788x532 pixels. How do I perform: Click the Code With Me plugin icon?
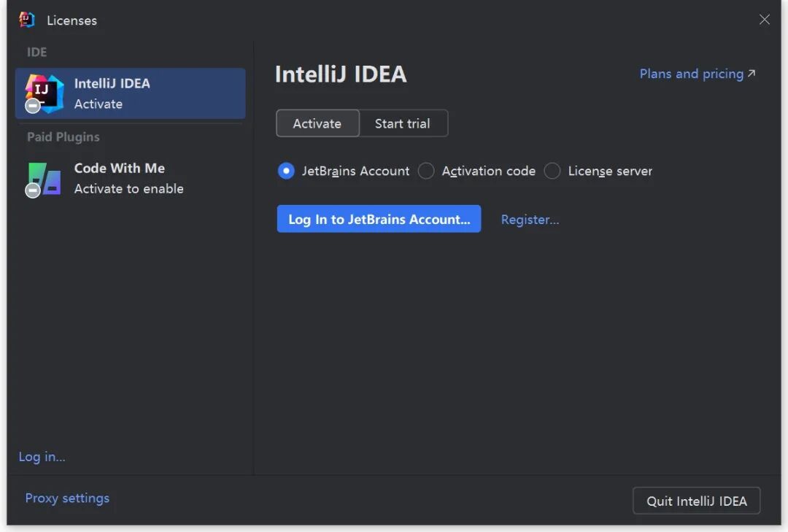click(45, 177)
